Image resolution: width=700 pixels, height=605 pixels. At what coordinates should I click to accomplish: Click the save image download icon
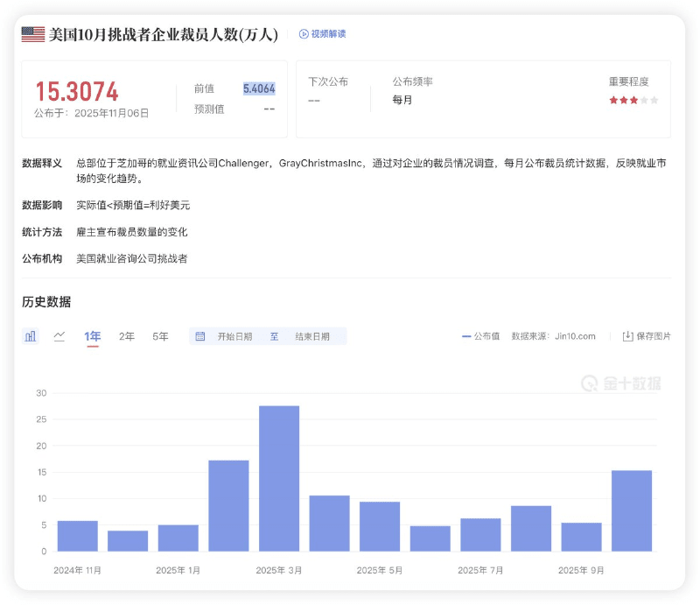pyautogui.click(x=627, y=336)
